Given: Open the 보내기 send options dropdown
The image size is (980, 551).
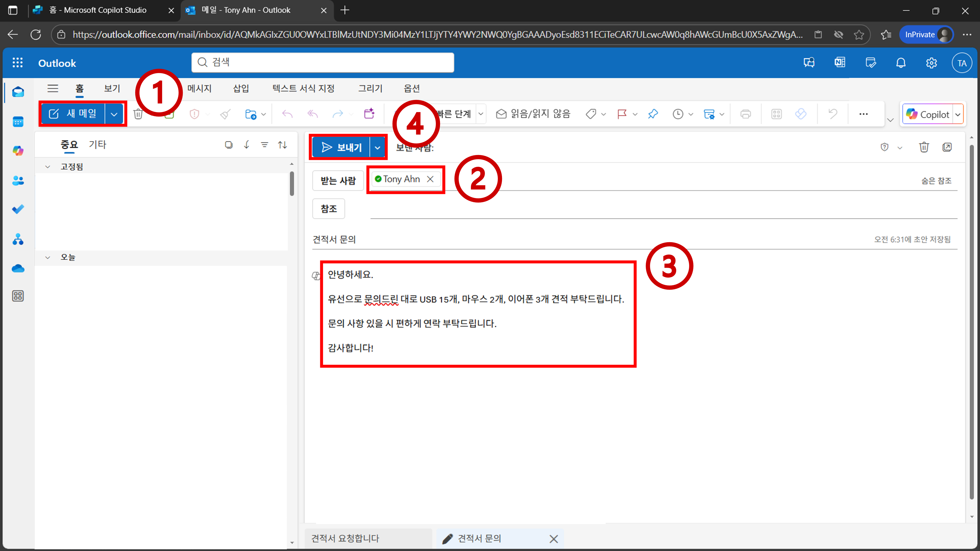Looking at the screenshot, I should 377,147.
